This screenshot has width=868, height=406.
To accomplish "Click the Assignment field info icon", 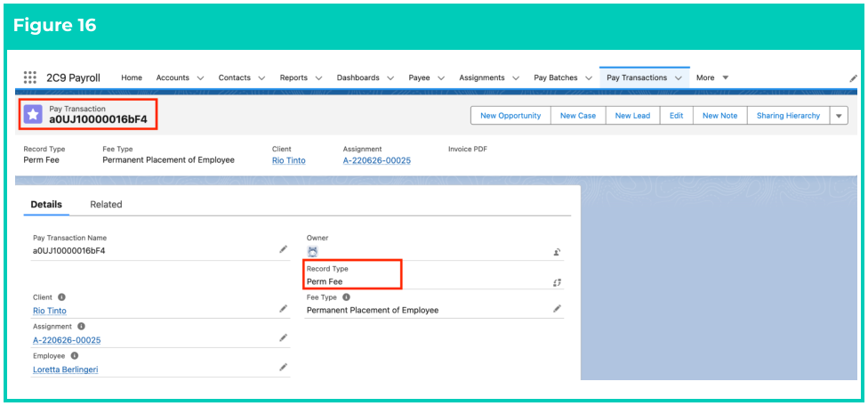I will click(82, 326).
